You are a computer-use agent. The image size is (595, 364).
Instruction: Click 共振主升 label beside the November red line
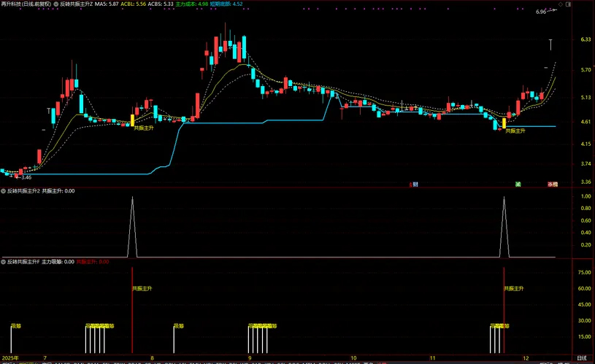pos(514,289)
